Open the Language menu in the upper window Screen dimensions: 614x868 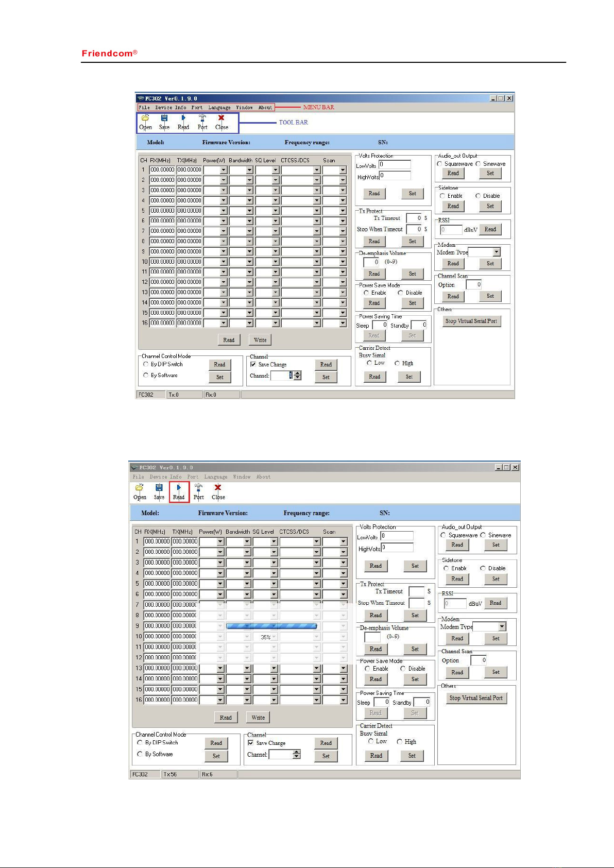click(219, 108)
